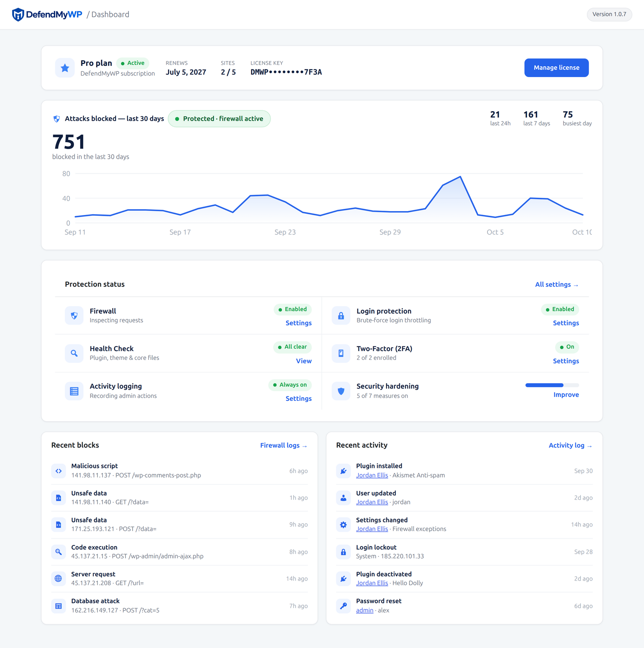Viewport: 644px width, 648px height.
Task: Click the Attacks blocked shield icon
Action: (x=56, y=119)
